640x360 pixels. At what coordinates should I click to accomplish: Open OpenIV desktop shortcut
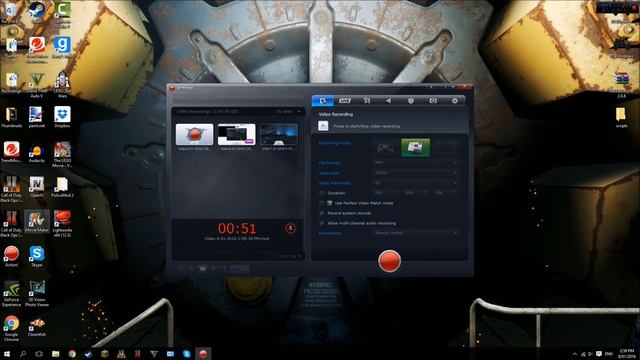click(37, 187)
